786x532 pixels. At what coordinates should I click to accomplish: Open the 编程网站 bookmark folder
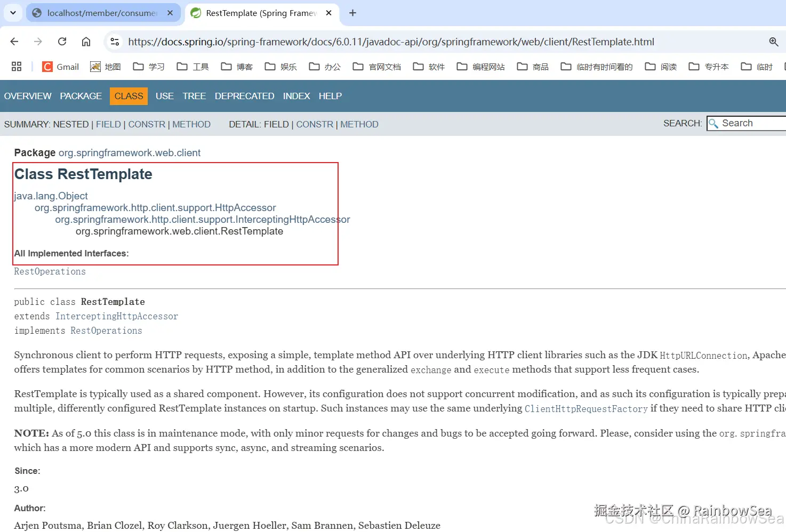click(481, 67)
